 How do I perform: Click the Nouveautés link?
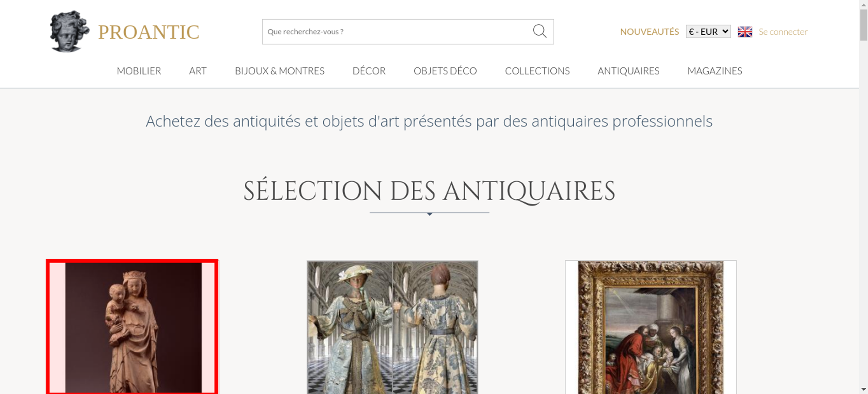[x=649, y=32]
